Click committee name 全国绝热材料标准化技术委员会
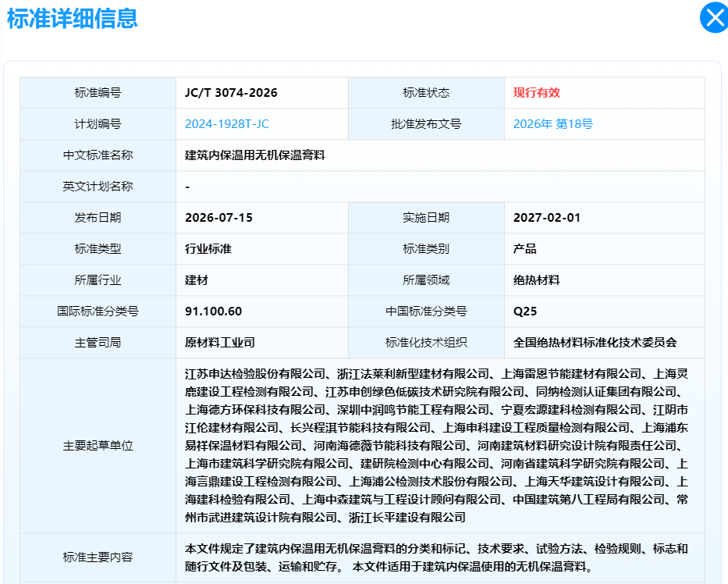Viewport: 728px width, 584px height. (595, 343)
